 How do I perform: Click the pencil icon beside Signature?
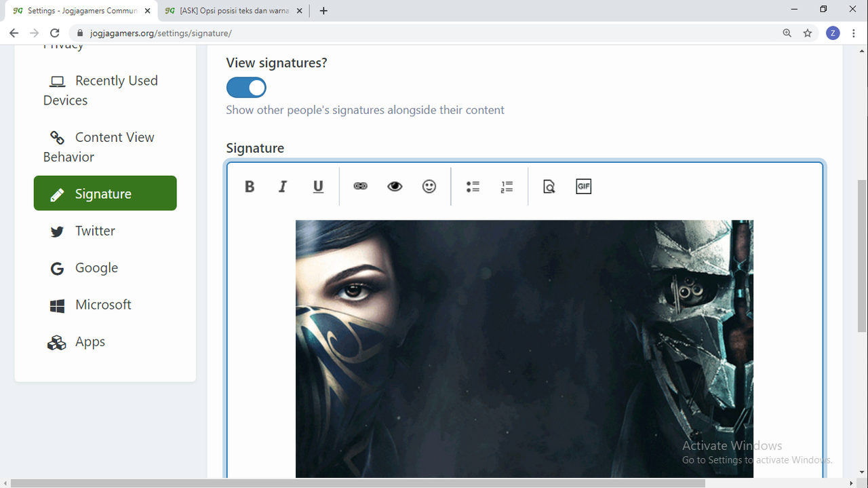[58, 195]
